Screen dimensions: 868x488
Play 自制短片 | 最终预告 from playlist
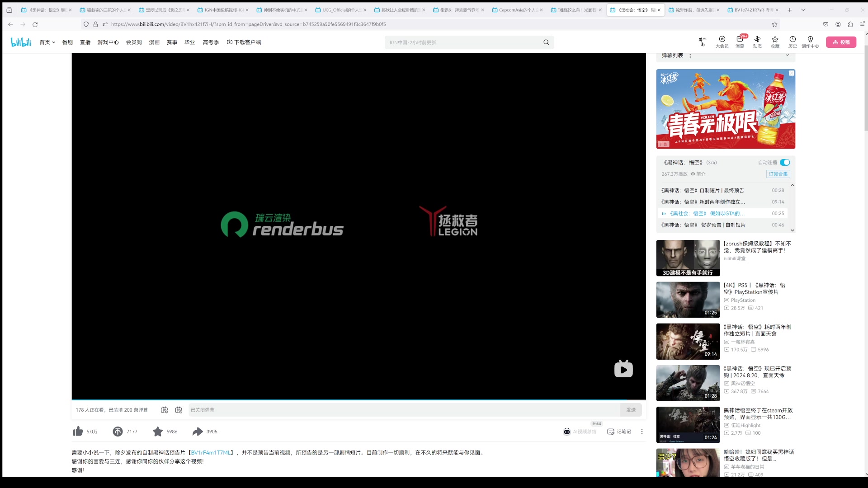point(722,190)
